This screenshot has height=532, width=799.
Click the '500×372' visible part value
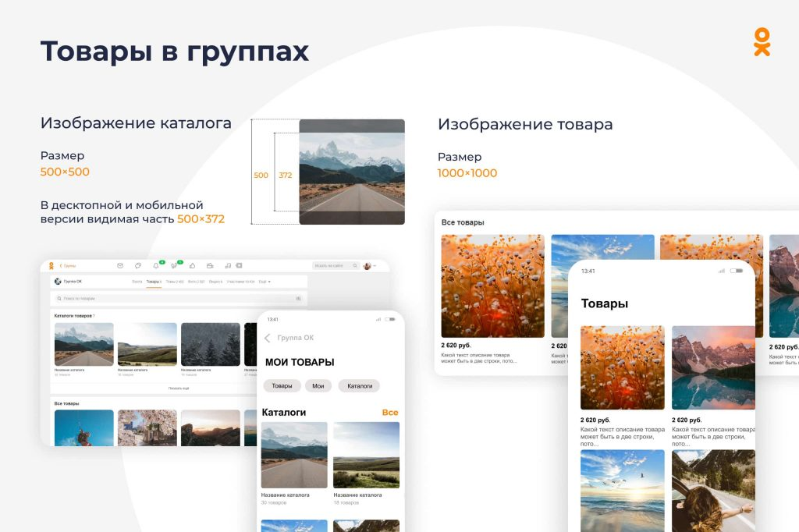(x=201, y=218)
